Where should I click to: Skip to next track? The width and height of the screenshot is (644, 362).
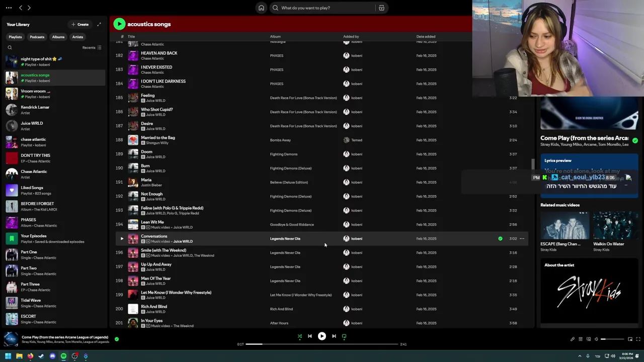334,336
